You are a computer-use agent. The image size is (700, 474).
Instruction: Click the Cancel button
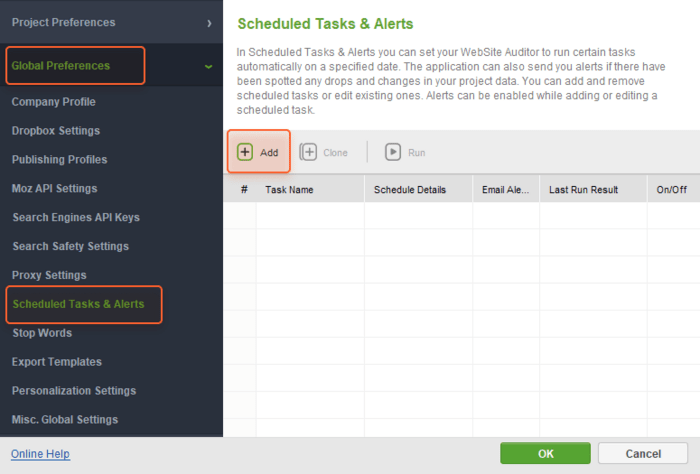[x=642, y=453]
